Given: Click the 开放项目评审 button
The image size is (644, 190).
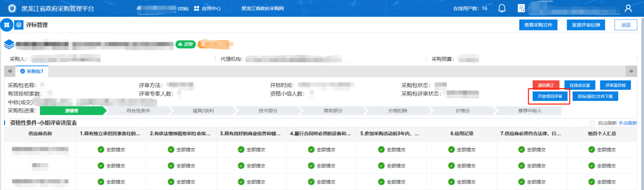Looking at the screenshot, I should (x=549, y=96).
